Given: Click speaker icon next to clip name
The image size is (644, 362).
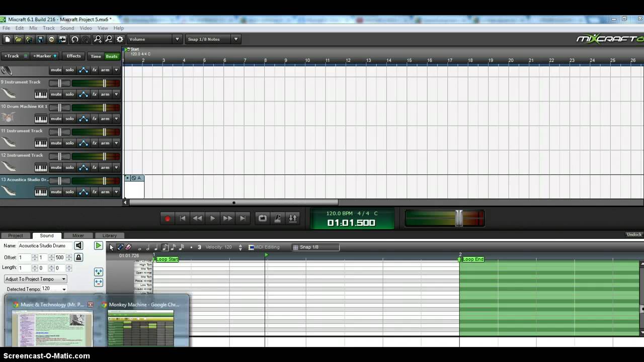Looking at the screenshot, I should pyautogui.click(x=78, y=245).
